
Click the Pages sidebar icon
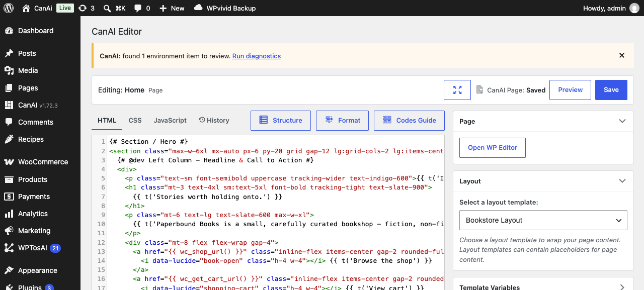point(9,88)
